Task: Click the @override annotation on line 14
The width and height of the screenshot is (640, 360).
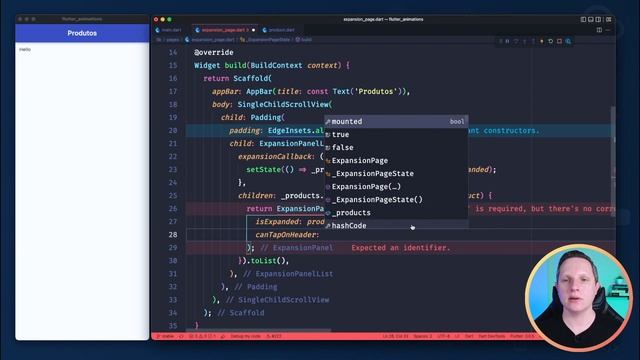Action: click(214, 52)
